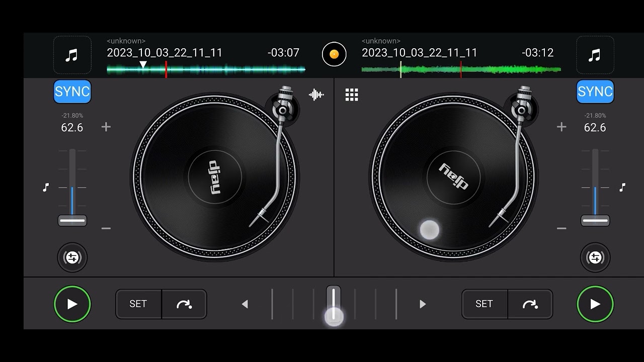This screenshot has height=362, width=644.
Task: Decrease right deck tempo with minus
Action: pos(561,228)
